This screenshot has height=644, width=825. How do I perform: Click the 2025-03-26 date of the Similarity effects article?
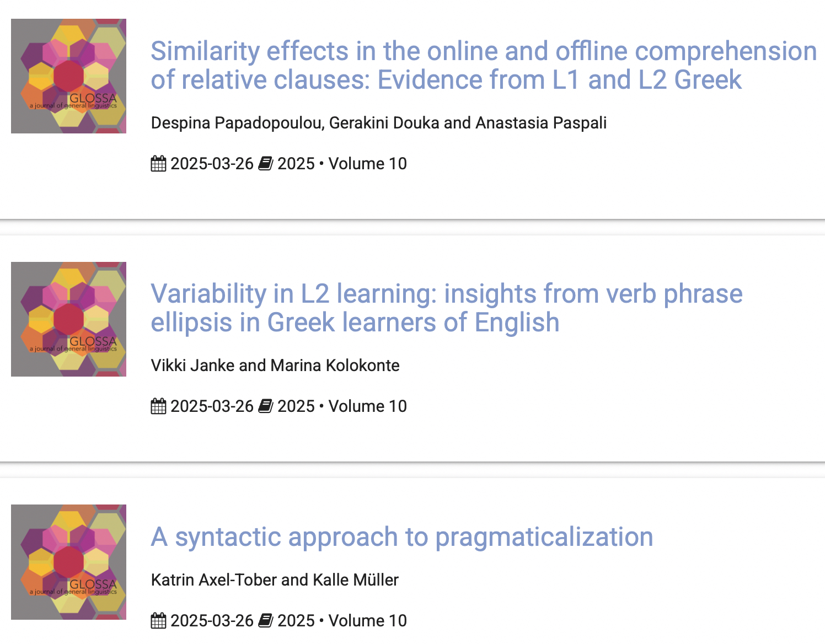[x=212, y=164]
